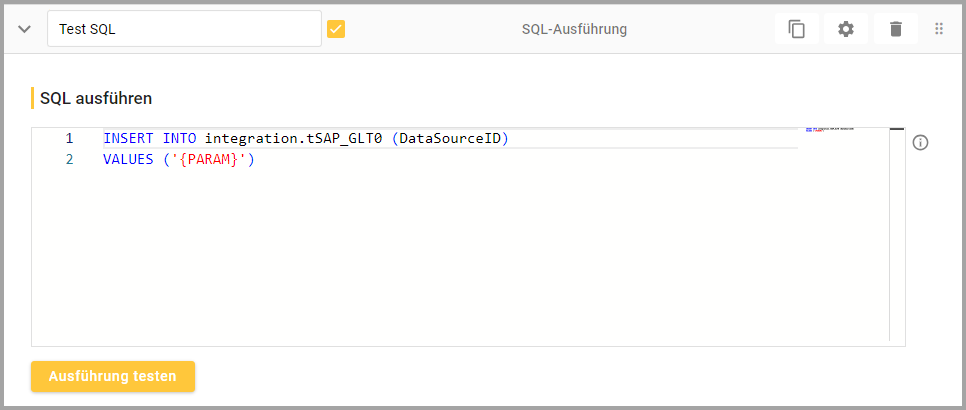966x410 pixels.
Task: Delete the step using the trash icon
Action: tap(896, 29)
